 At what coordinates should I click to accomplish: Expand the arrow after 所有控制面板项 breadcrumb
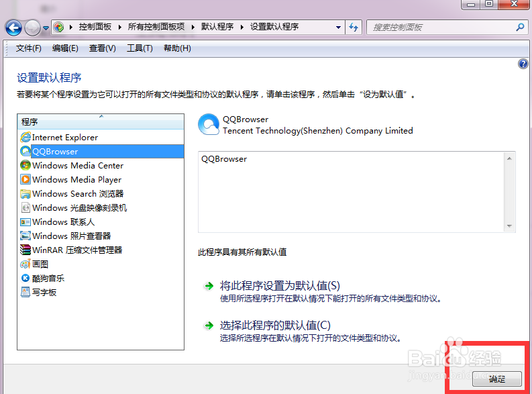pyautogui.click(x=193, y=27)
